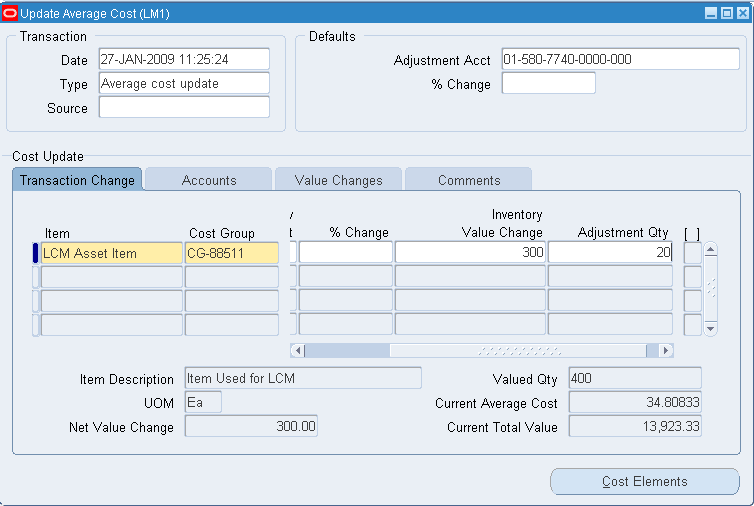Open the Value Changes tab

[338, 180]
